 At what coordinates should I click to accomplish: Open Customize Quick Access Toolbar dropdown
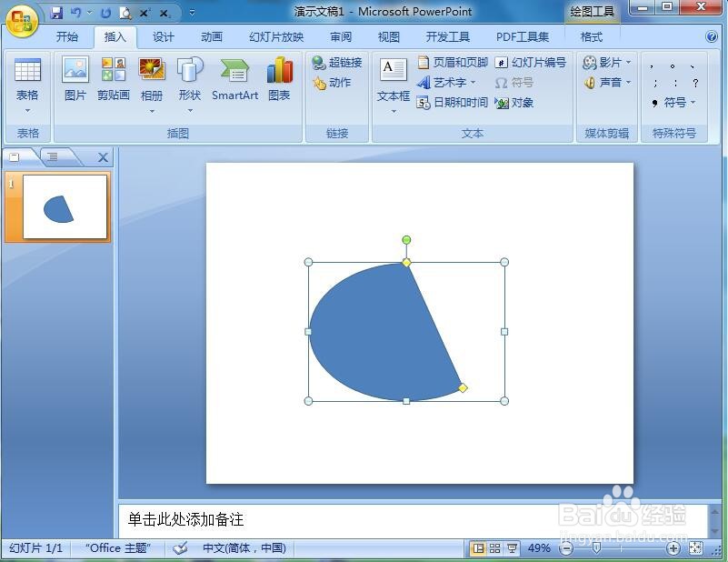[x=192, y=13]
